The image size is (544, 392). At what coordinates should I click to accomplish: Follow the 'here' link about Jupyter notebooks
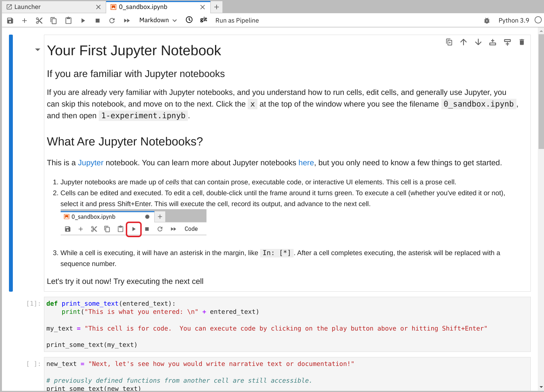(x=306, y=163)
